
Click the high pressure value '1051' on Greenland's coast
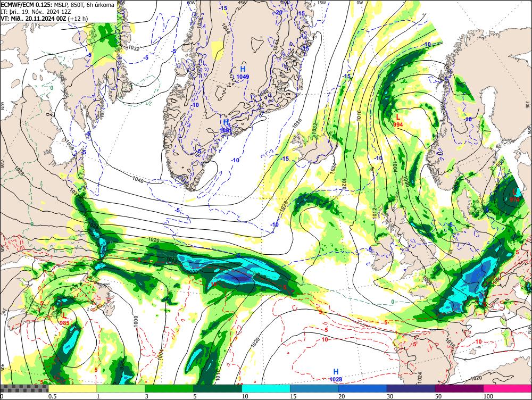[x=226, y=130]
